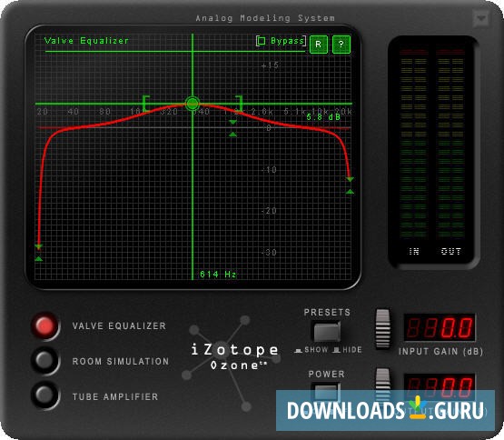
Task: Toggle the Power switch
Action: click(x=326, y=392)
